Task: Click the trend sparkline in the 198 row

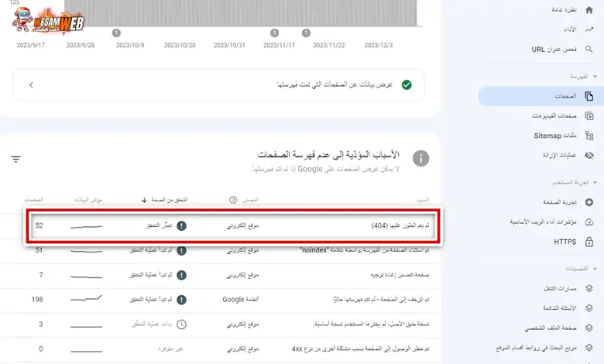Action: [x=86, y=298]
